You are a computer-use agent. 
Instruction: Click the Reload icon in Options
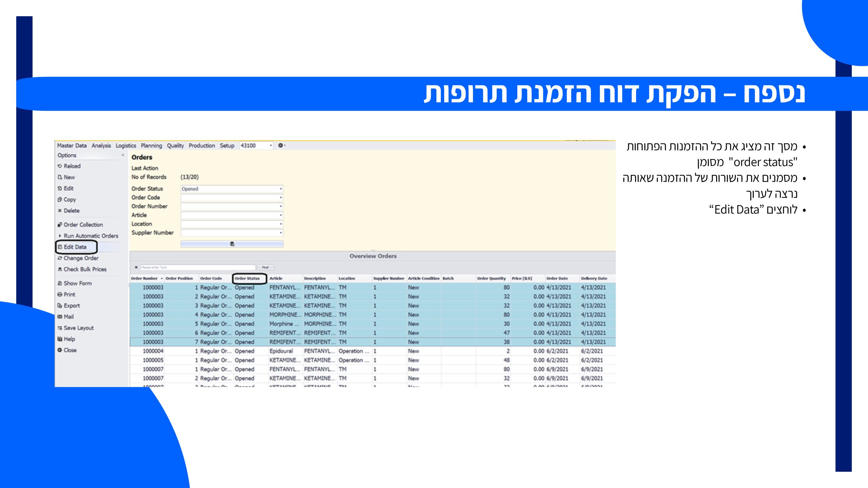(60, 166)
